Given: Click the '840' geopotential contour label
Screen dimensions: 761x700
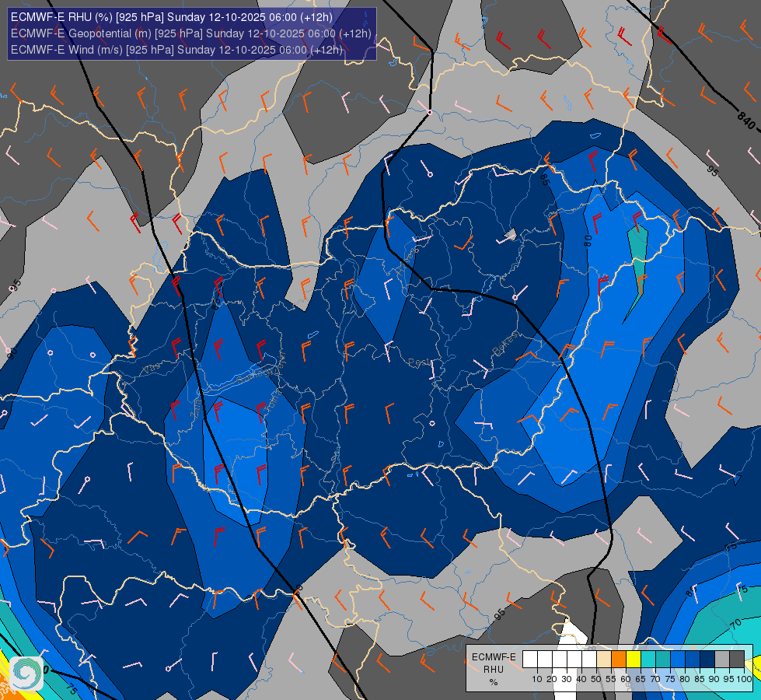Looking at the screenshot, I should [746, 121].
